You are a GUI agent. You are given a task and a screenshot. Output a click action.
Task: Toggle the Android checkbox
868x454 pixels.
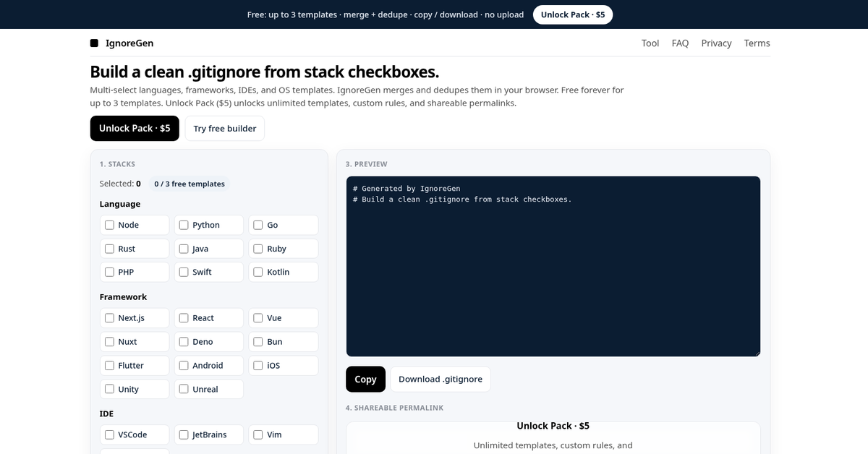(184, 366)
